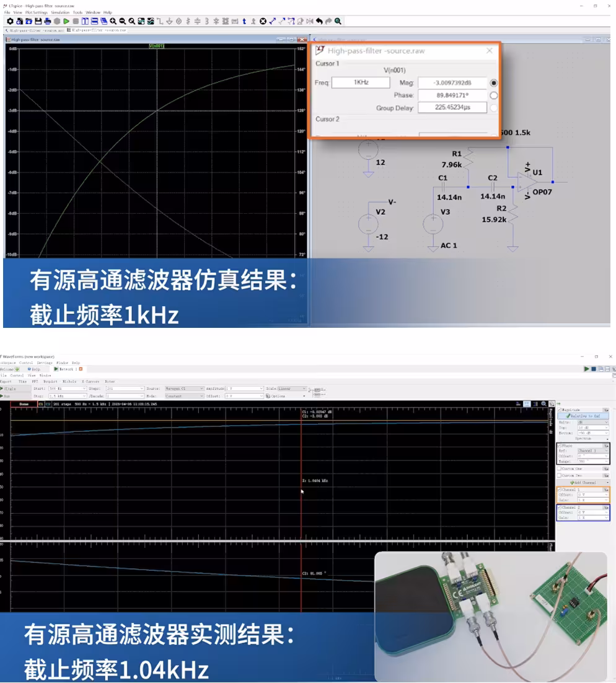Click the Options button in WaveForms
This screenshot has height=683, width=616.
tap(276, 396)
